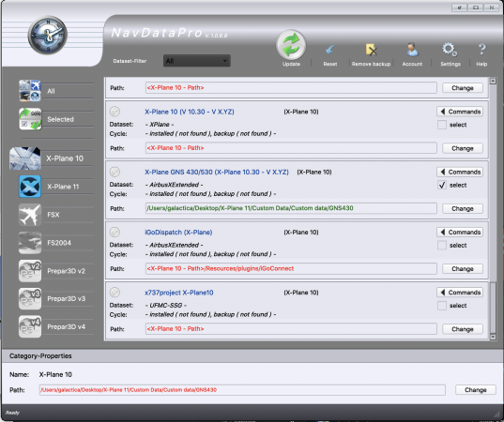The image size is (504, 422).
Task: Open the Account icon
Action: (412, 50)
